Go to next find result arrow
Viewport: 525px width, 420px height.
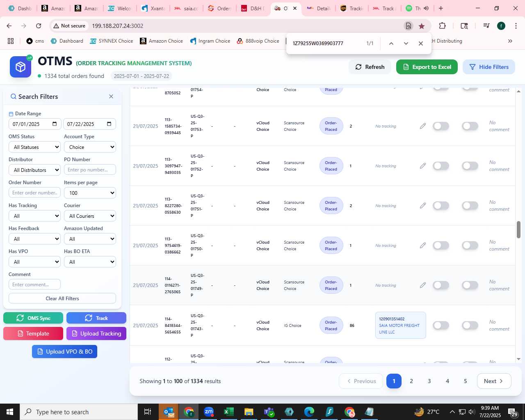pyautogui.click(x=406, y=43)
